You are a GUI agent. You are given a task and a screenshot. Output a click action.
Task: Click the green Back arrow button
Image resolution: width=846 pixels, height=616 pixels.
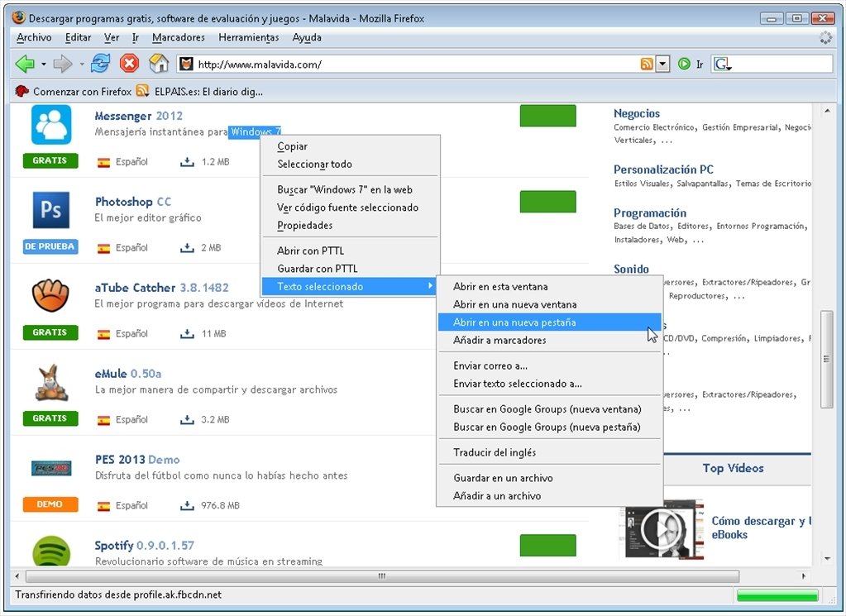(x=25, y=64)
